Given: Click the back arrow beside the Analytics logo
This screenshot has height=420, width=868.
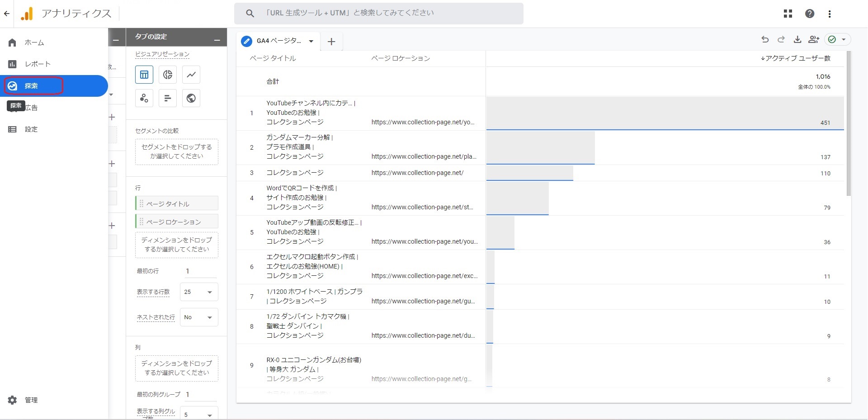Looking at the screenshot, I should [x=6, y=14].
